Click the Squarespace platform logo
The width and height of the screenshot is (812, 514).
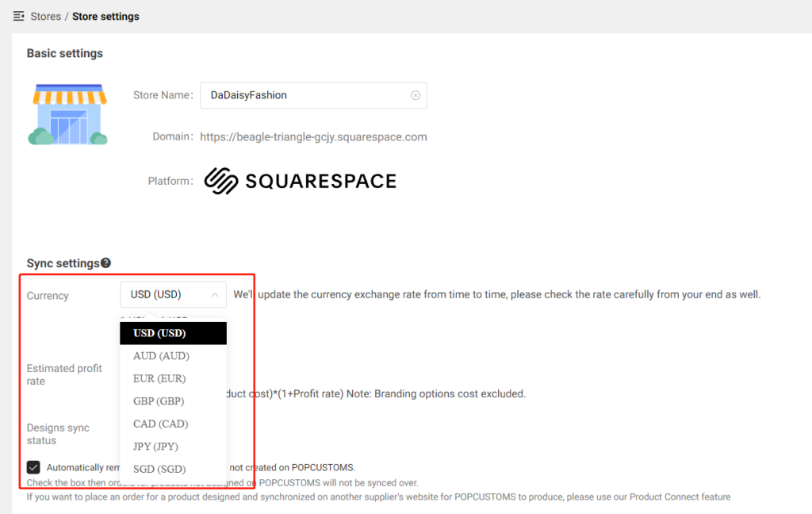(301, 181)
